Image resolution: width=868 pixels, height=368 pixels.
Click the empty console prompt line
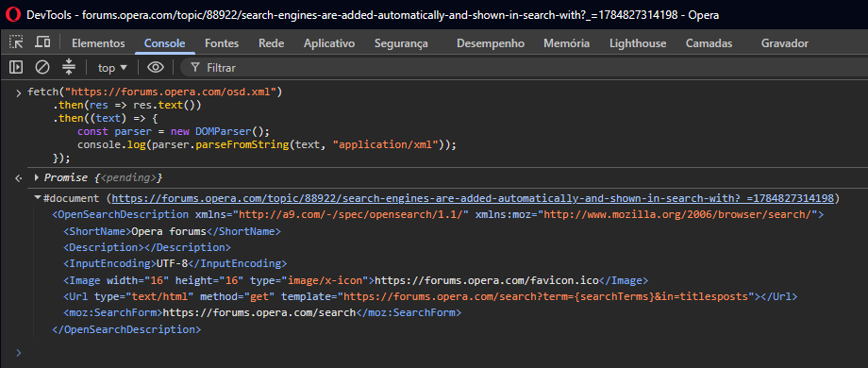click(x=438, y=353)
